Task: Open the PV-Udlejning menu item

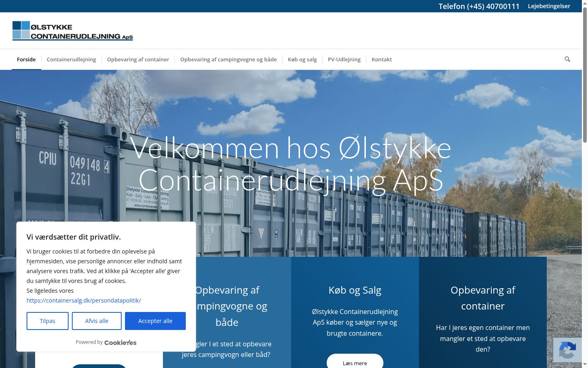Action: pyautogui.click(x=344, y=59)
